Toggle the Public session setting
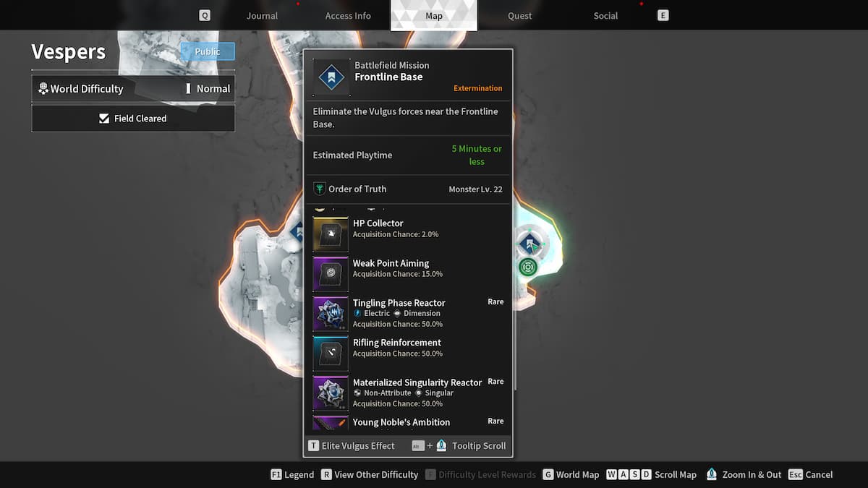The width and height of the screenshot is (868, 488). coord(208,51)
